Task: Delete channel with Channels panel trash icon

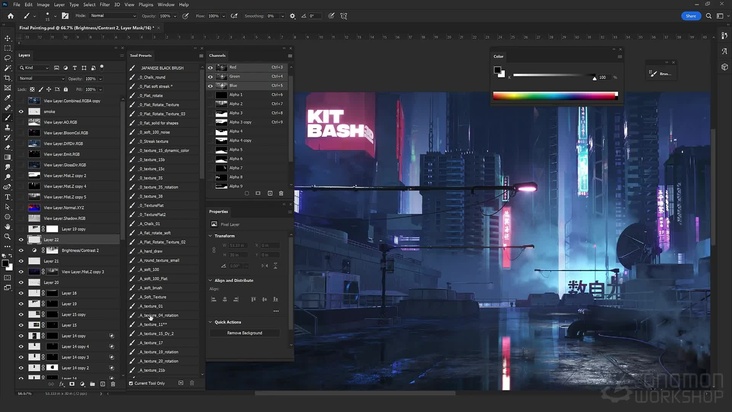Action: (x=281, y=193)
